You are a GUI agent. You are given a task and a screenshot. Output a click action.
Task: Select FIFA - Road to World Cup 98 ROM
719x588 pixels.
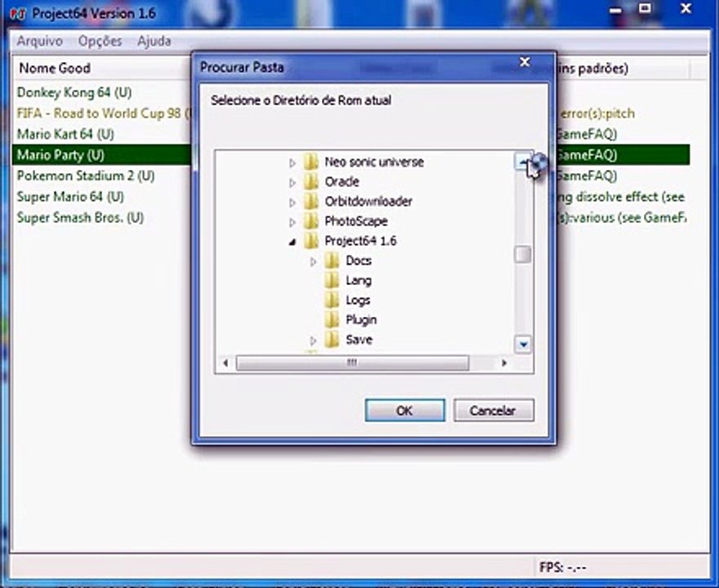click(102, 114)
